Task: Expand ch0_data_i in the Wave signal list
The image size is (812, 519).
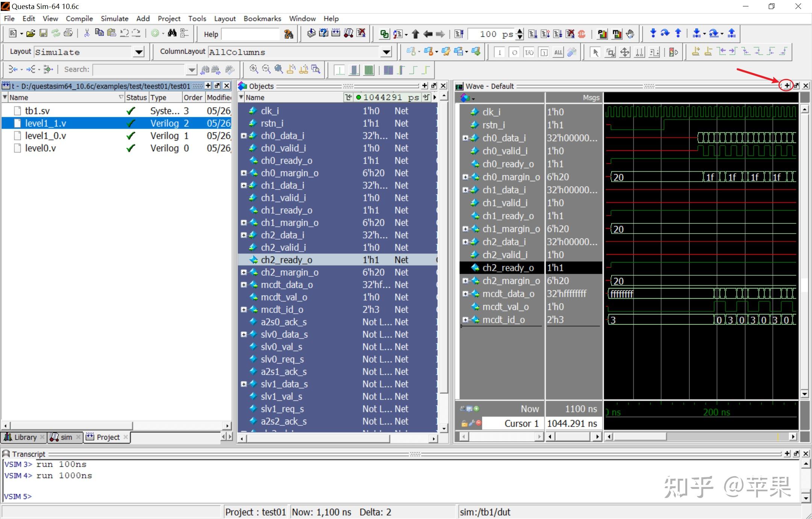Action: [465, 138]
